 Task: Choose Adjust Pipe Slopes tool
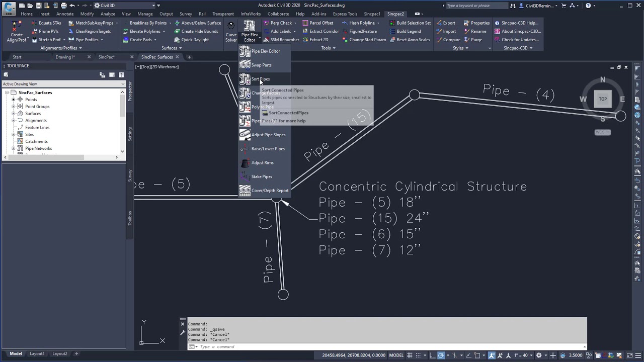268,135
